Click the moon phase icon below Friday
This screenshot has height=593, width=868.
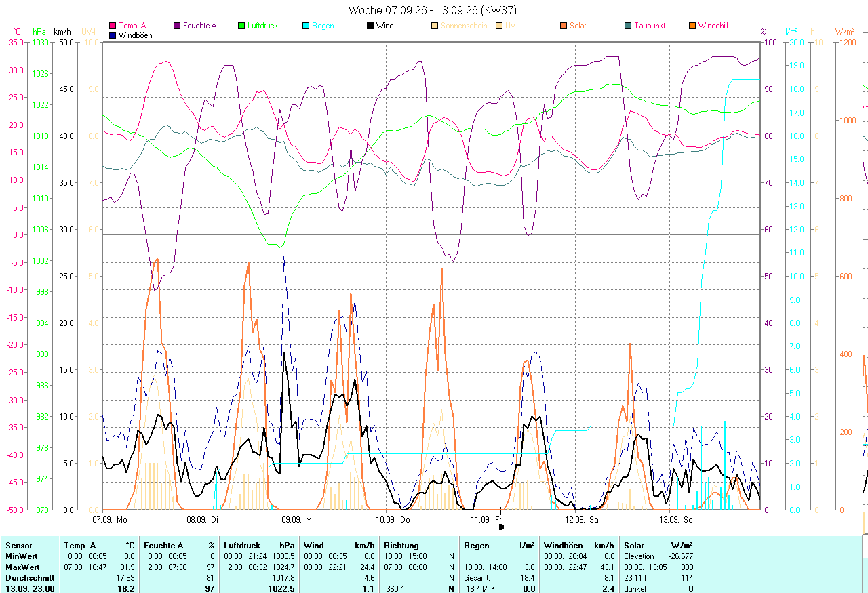500,527
